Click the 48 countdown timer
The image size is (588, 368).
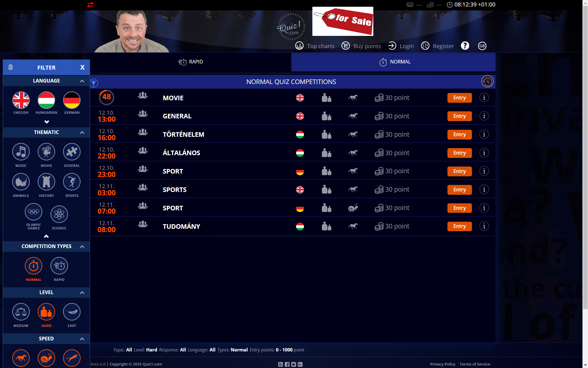point(107,97)
